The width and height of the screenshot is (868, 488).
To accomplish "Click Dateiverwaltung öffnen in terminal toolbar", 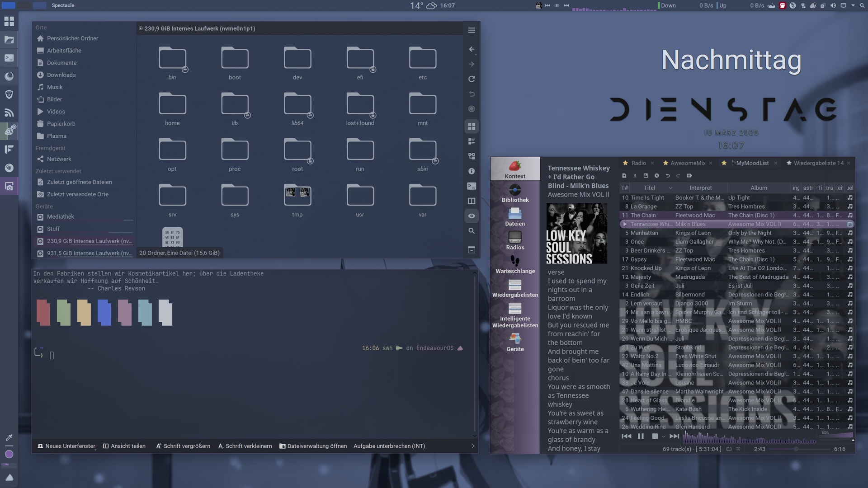I will point(313,446).
